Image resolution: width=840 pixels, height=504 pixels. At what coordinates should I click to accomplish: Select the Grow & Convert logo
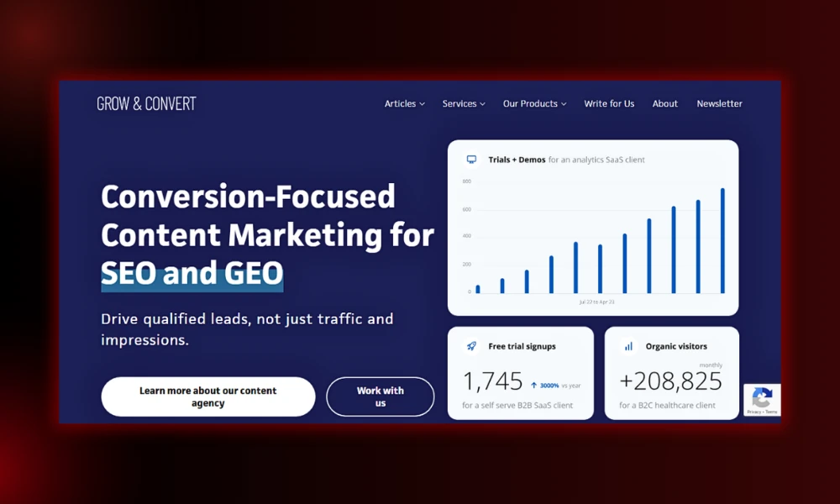coord(146,102)
